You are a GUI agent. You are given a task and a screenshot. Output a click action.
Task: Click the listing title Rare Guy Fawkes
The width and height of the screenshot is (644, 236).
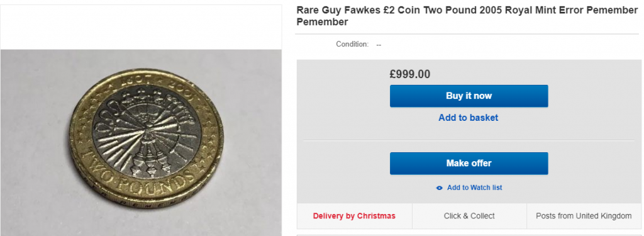[467, 16]
